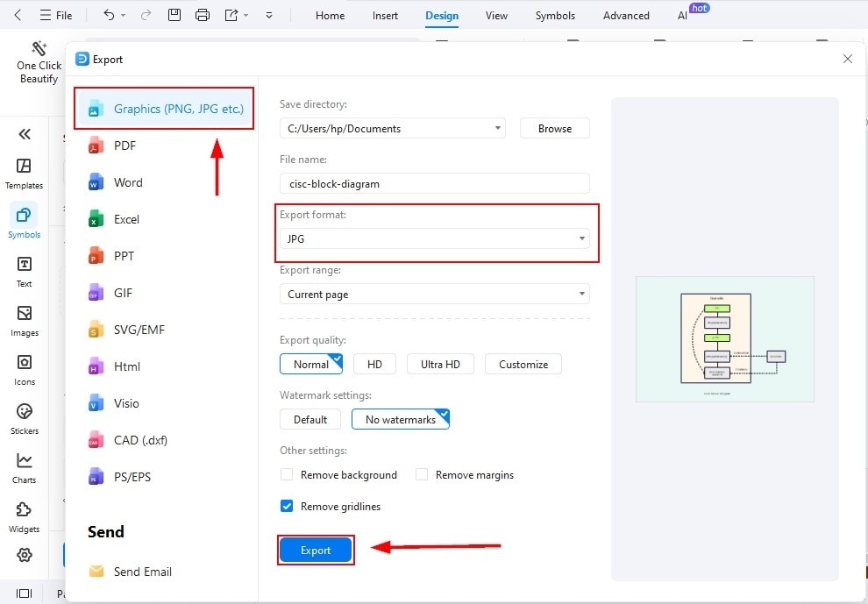This screenshot has height=604, width=868.
Task: Click the diagram preview thumbnail
Action: pos(725,339)
